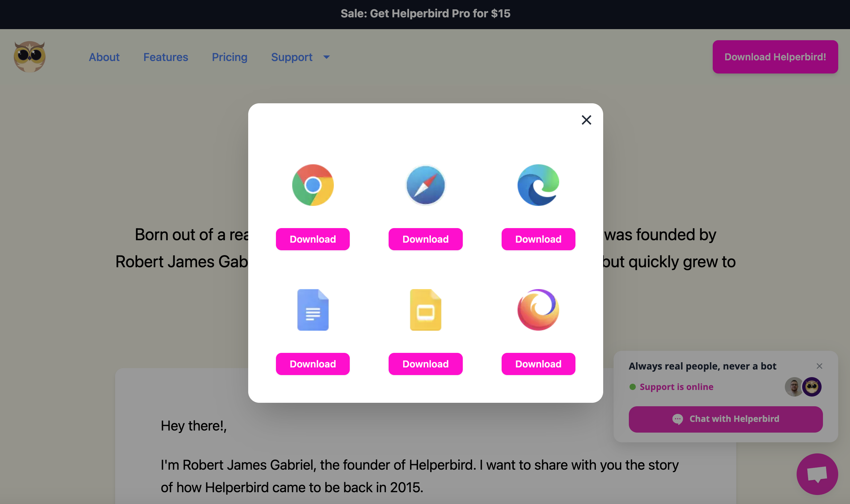This screenshot has height=504, width=850.
Task: Click the Helperbird owl logo
Action: click(x=30, y=57)
